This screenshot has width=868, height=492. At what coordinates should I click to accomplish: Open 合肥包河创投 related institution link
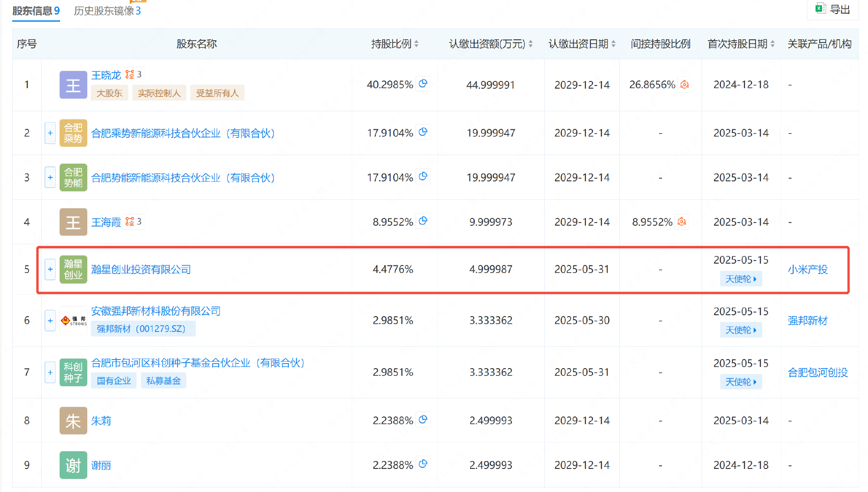818,372
